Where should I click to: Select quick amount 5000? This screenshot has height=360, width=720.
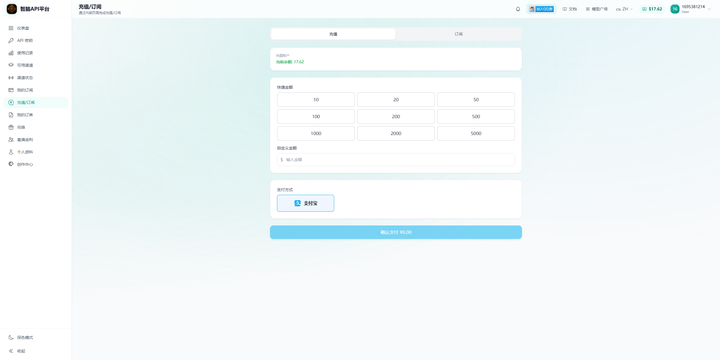(x=476, y=134)
